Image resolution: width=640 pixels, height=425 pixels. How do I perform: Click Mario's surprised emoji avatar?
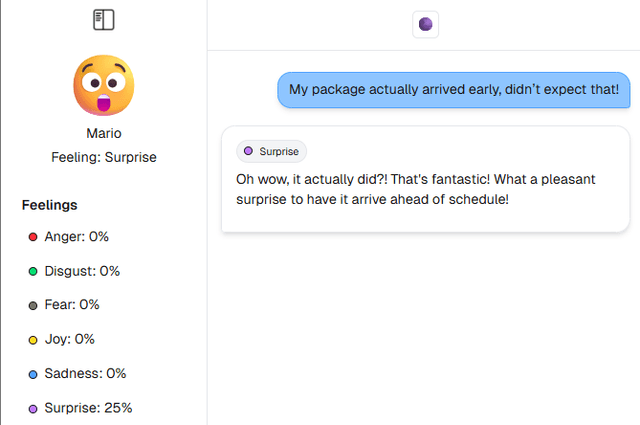click(x=104, y=85)
